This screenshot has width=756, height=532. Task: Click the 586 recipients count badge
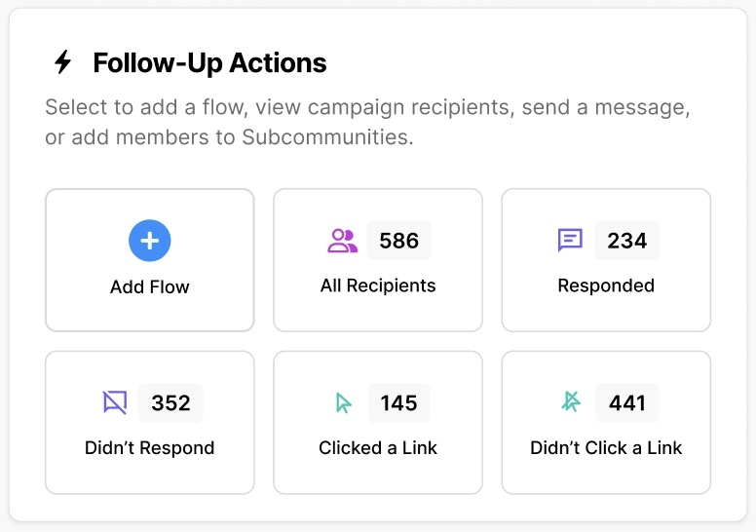(x=399, y=241)
